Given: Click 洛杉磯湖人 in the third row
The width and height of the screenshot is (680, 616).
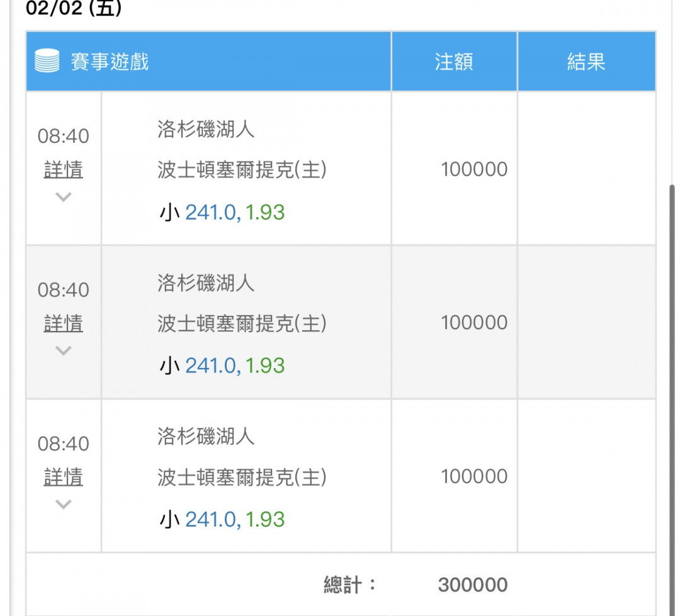Looking at the screenshot, I should pyautogui.click(x=206, y=436).
